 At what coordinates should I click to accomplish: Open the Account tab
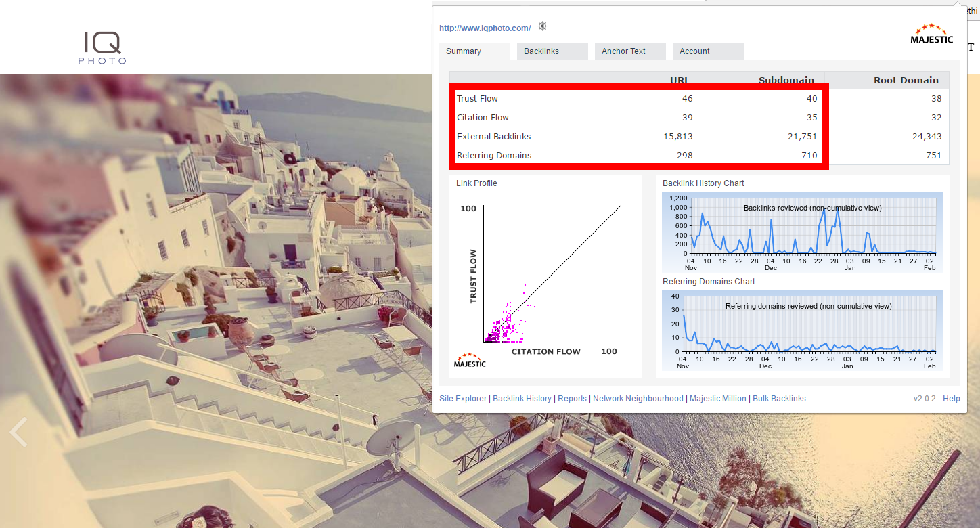click(x=708, y=51)
